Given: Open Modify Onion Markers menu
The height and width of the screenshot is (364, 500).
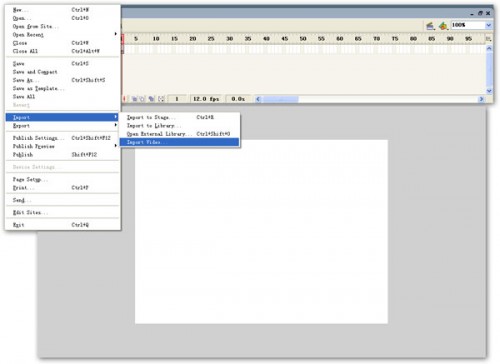Looking at the screenshot, I should (x=161, y=99).
